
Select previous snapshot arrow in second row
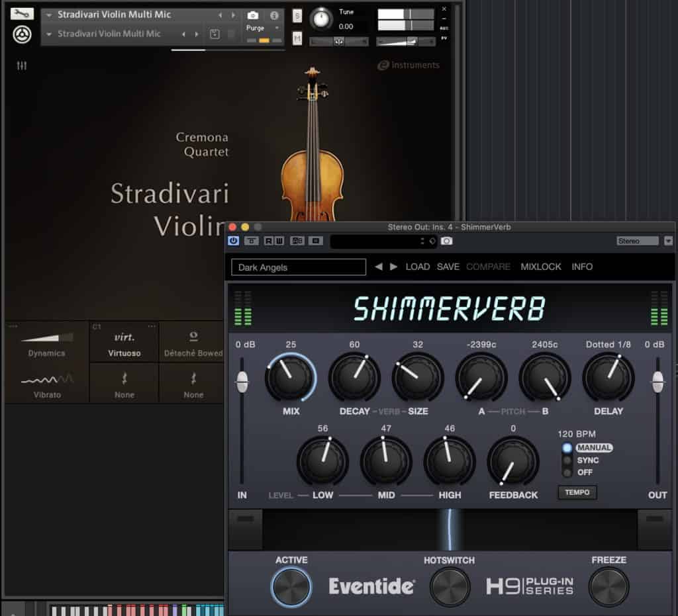click(184, 34)
